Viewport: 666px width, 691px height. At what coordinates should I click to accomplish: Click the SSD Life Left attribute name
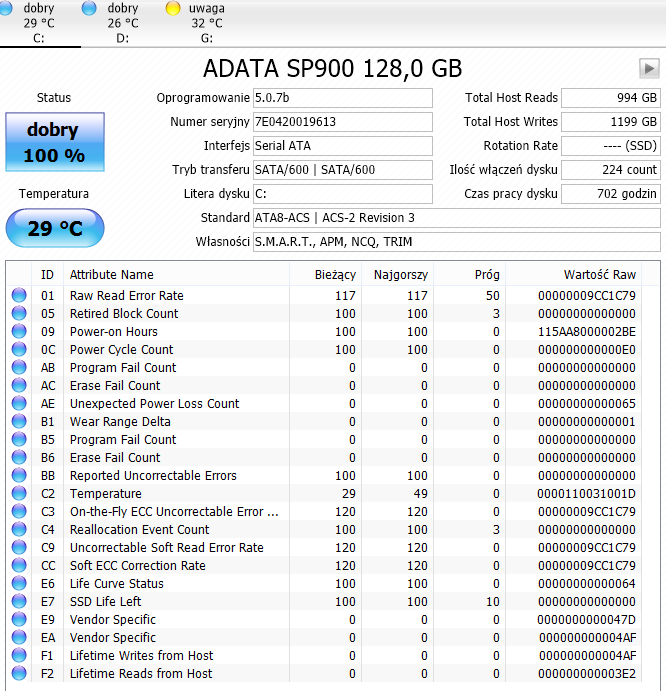click(106, 602)
